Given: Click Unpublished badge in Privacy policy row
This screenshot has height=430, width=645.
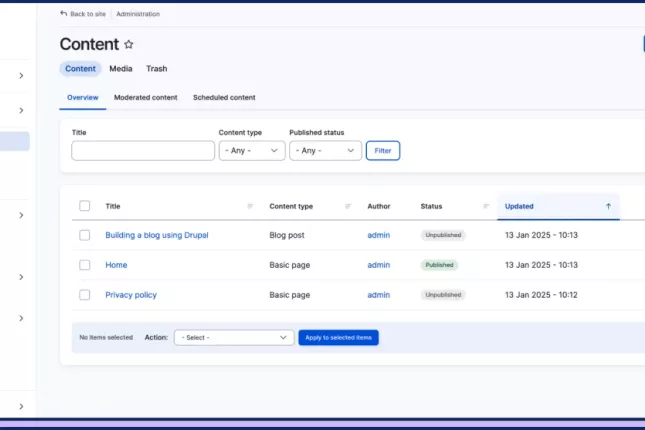Looking at the screenshot, I should point(443,295).
